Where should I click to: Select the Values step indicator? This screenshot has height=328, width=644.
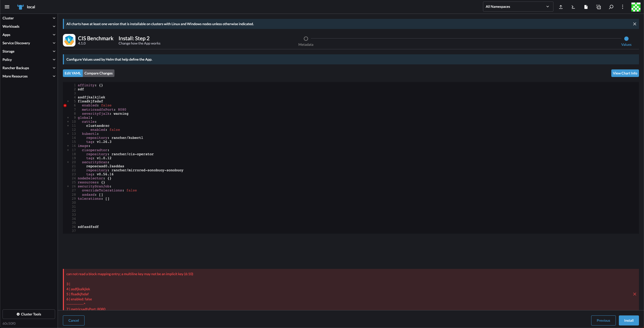pyautogui.click(x=626, y=38)
